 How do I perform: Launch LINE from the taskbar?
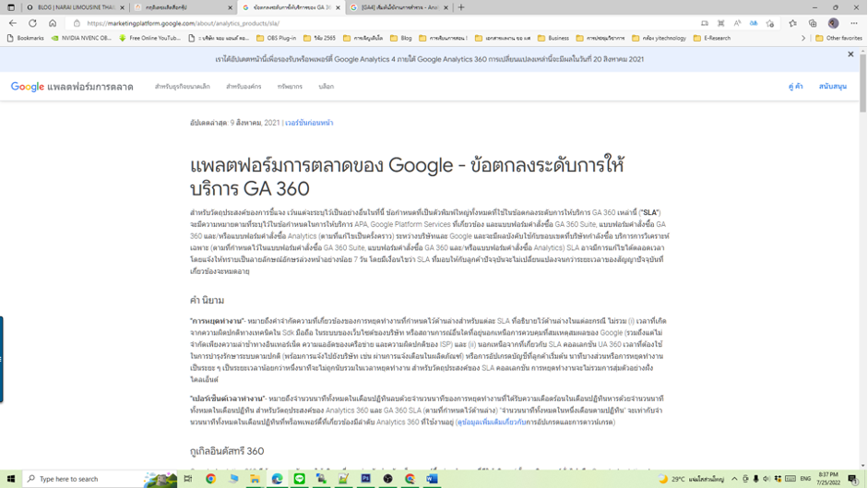[300, 479]
